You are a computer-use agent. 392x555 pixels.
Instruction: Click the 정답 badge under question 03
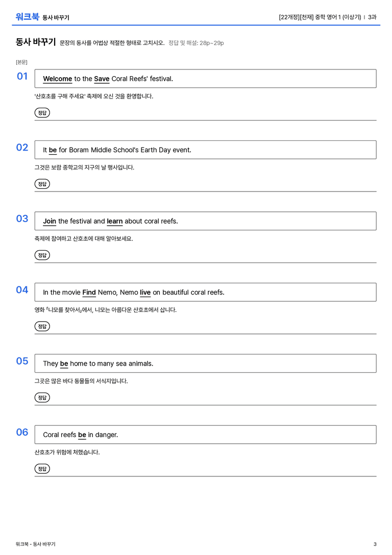click(42, 255)
